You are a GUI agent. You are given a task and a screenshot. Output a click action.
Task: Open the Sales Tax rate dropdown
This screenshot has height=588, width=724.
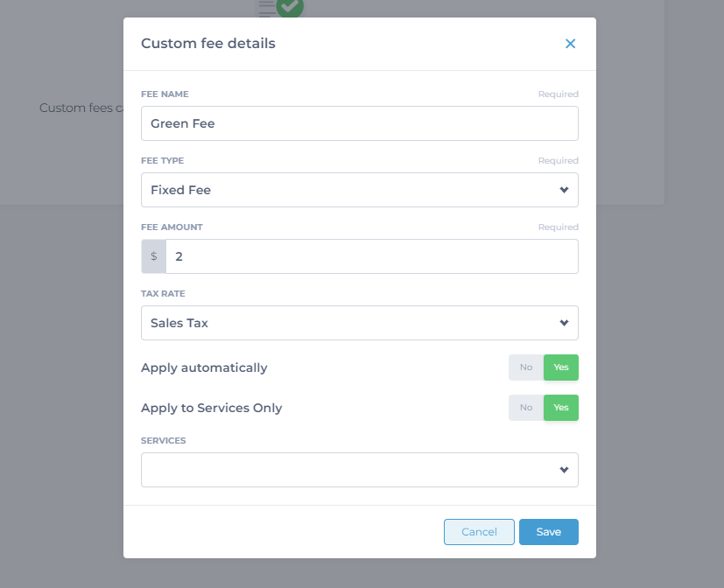(360, 323)
